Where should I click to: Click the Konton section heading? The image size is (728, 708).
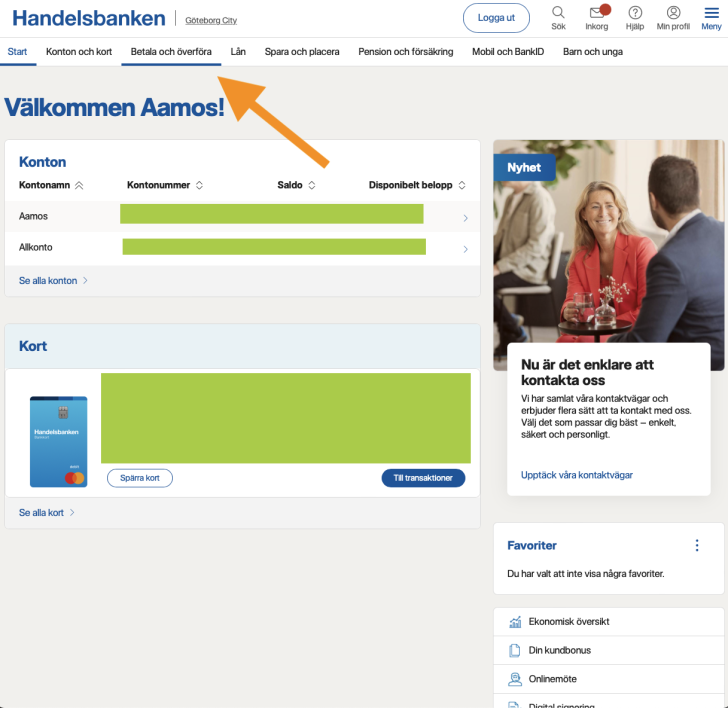pos(42,162)
